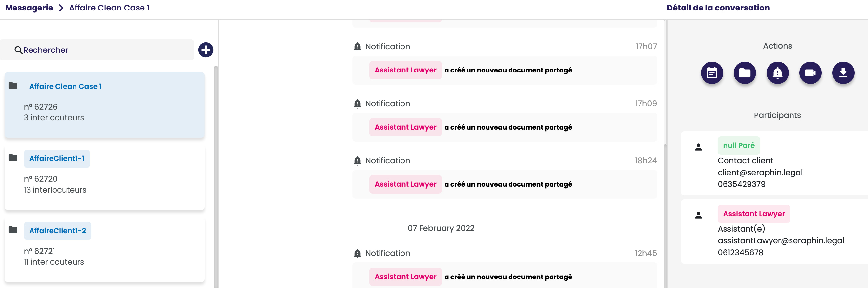Viewport: 868px width, 288px height.
Task: Go to Messagerie in breadcrumb
Action: 29,8
